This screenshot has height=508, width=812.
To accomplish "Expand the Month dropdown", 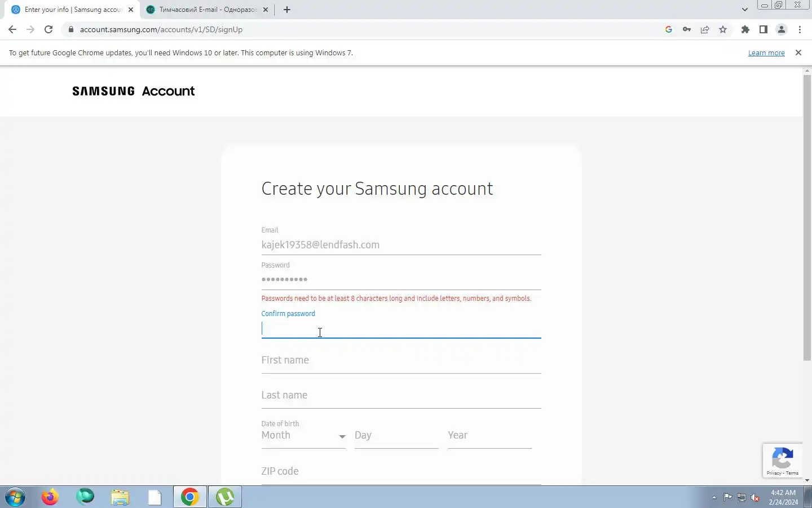I will pos(303,436).
